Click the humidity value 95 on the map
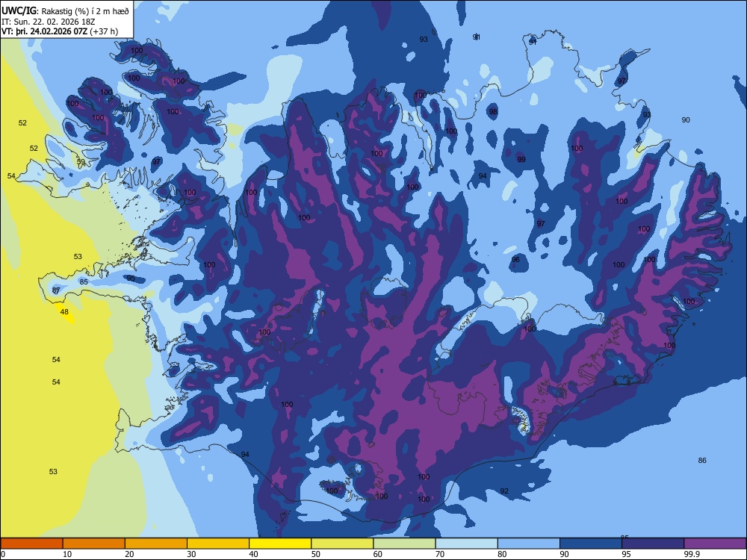 click(131, 279)
